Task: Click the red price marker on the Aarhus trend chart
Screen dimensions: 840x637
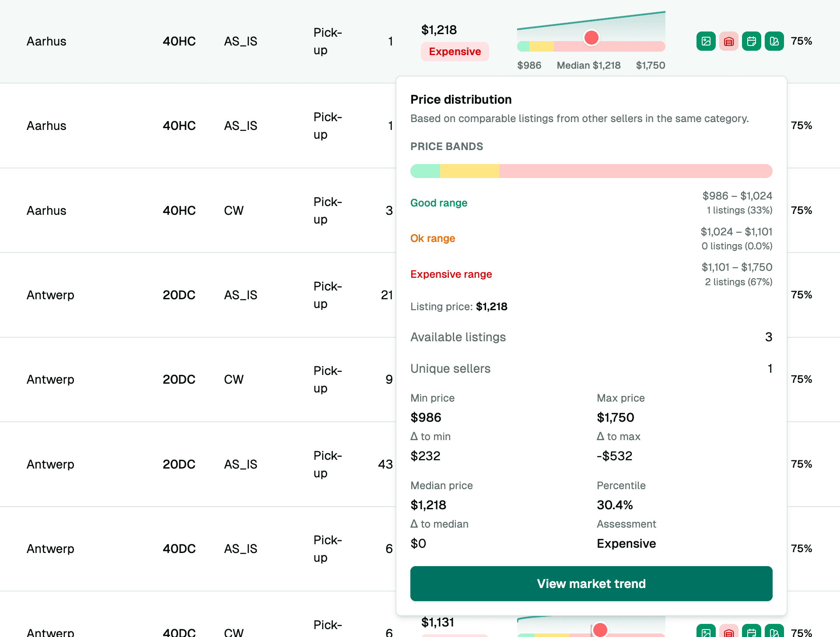Action: (x=591, y=38)
